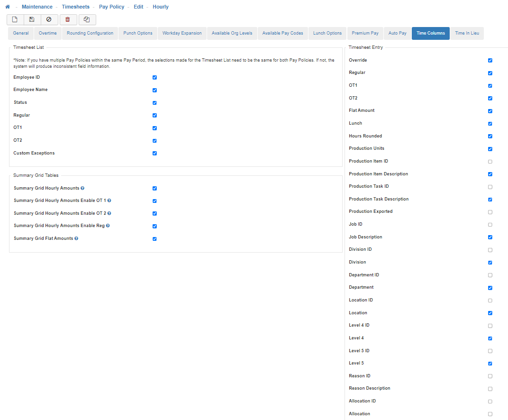Enable the Production Item ID checkbox

490,162
